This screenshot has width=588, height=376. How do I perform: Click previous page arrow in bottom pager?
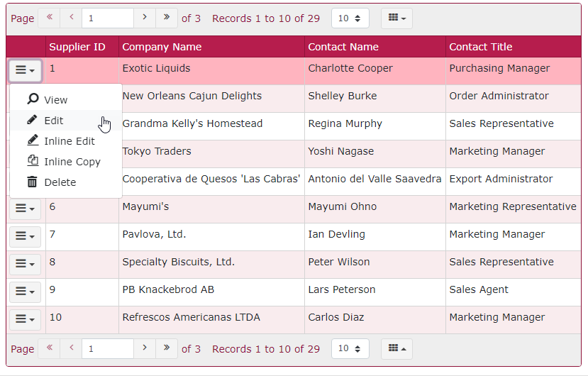click(71, 348)
